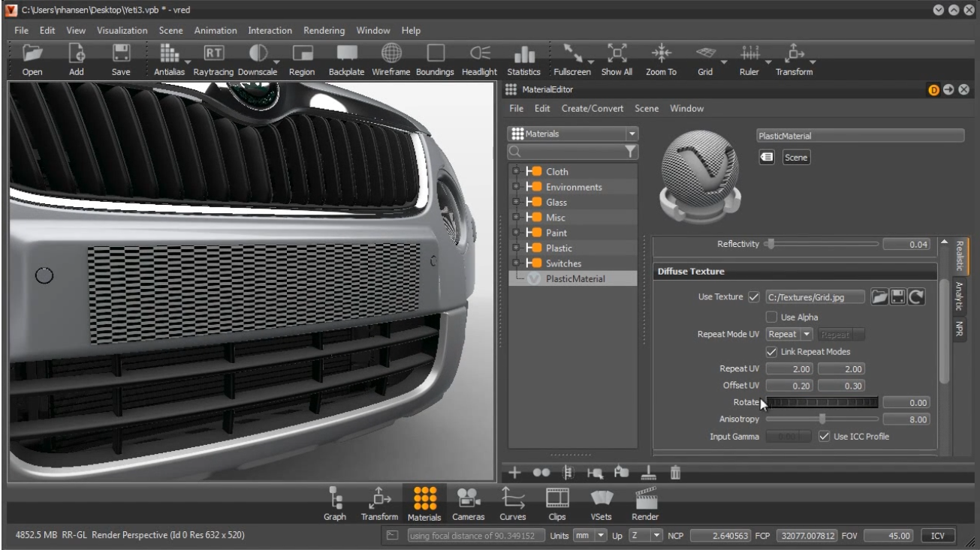Adjust the Anisotropy slider
The width and height of the screenshot is (980, 550).
tap(822, 419)
